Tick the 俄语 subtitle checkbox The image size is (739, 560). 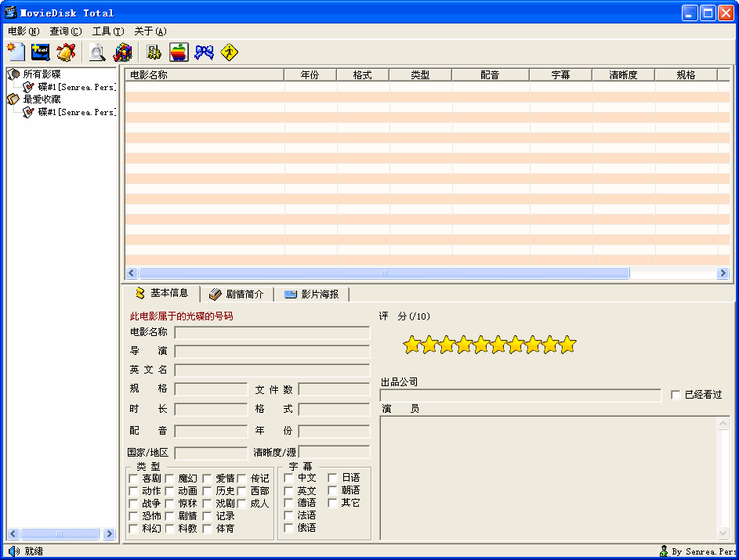point(289,528)
